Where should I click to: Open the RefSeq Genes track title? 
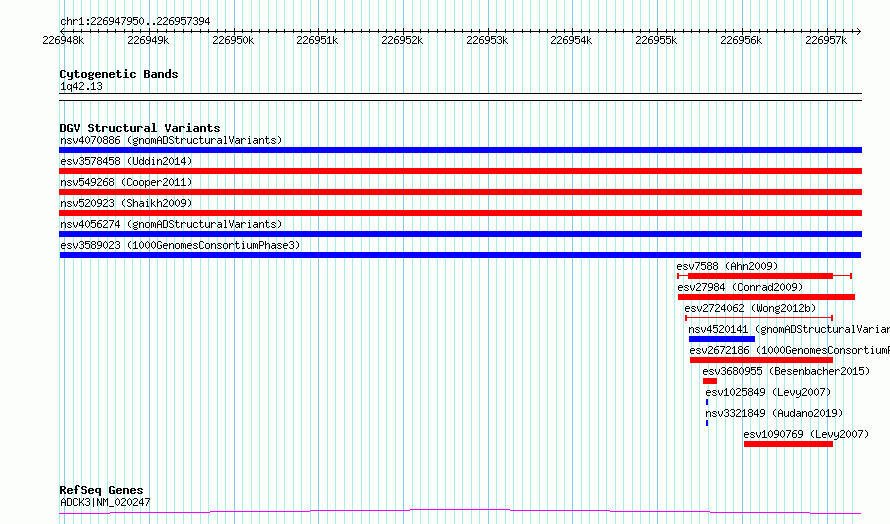click(102, 490)
